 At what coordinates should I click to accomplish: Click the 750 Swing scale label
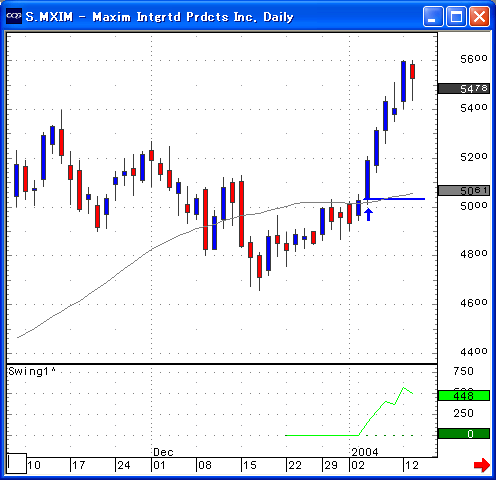pyautogui.click(x=463, y=371)
